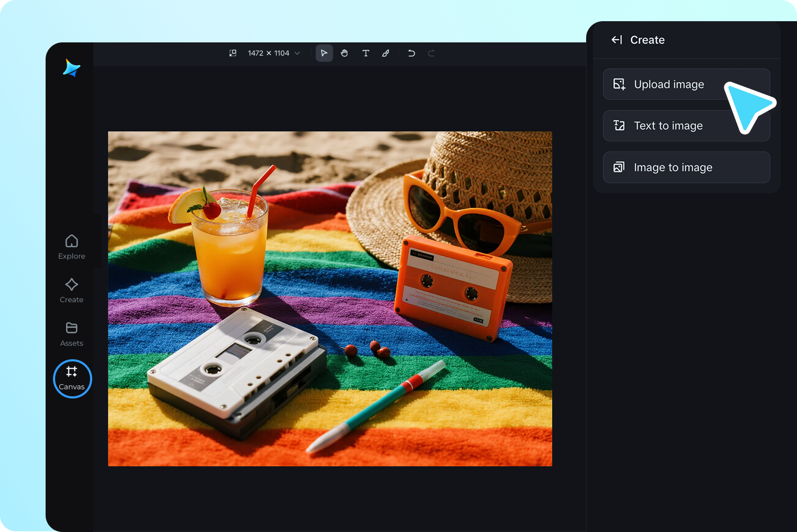The height and width of the screenshot is (532, 797).
Task: Undo the last action
Action: coord(411,53)
